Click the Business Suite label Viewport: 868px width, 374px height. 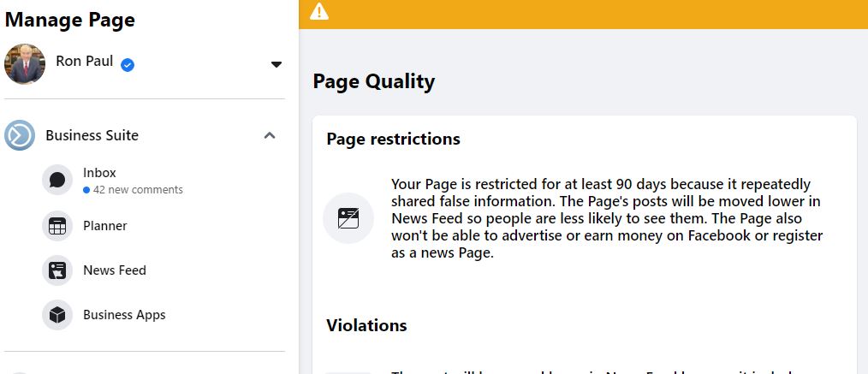[92, 135]
